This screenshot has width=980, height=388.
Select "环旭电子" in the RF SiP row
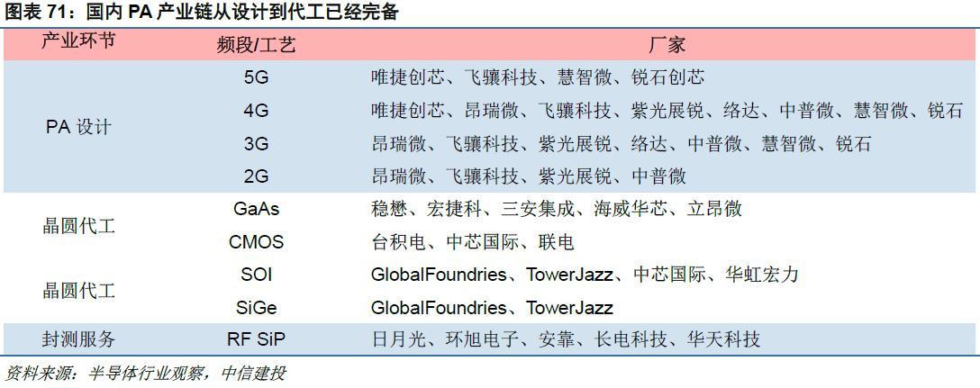click(x=483, y=340)
